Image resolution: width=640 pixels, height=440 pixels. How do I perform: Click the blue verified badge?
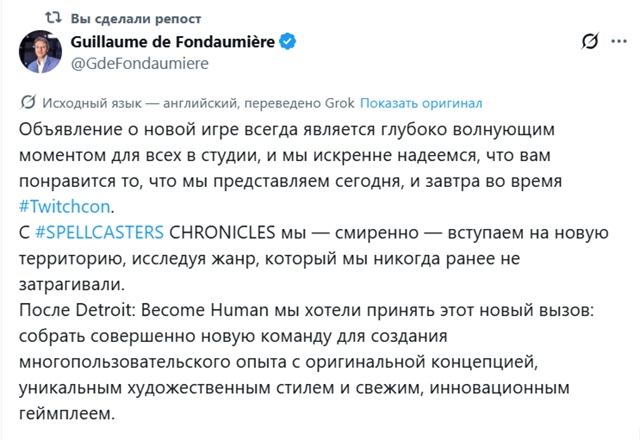(x=287, y=41)
